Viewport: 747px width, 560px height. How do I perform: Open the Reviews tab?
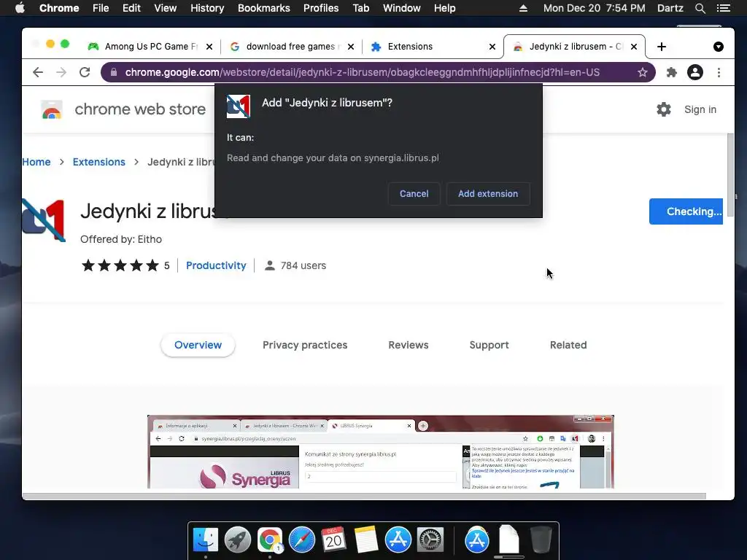[x=409, y=345]
